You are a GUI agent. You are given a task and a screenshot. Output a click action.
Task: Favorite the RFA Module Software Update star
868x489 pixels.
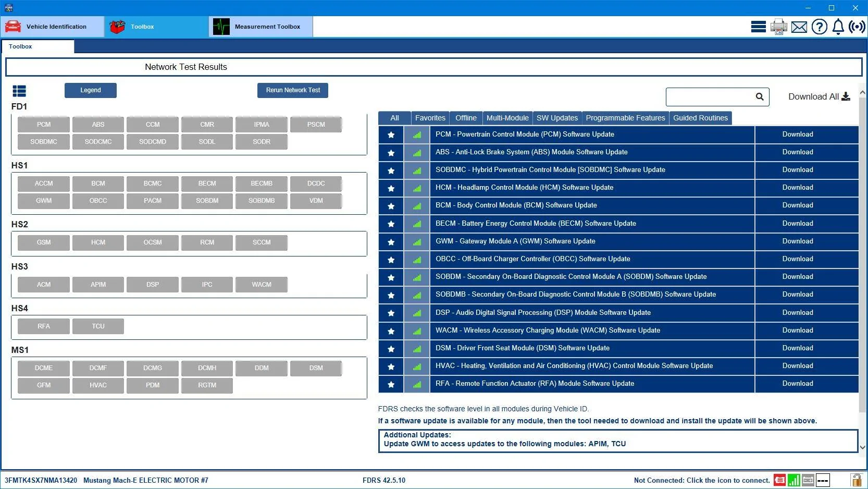pyautogui.click(x=391, y=384)
